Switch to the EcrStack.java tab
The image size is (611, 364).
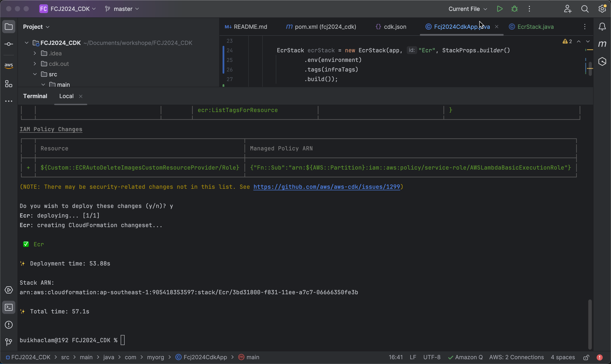click(531, 27)
